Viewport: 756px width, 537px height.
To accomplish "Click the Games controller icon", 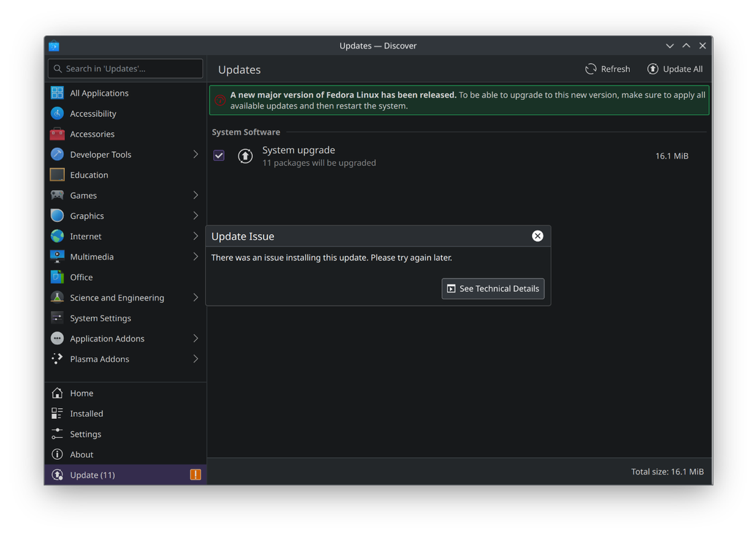I will tap(57, 195).
